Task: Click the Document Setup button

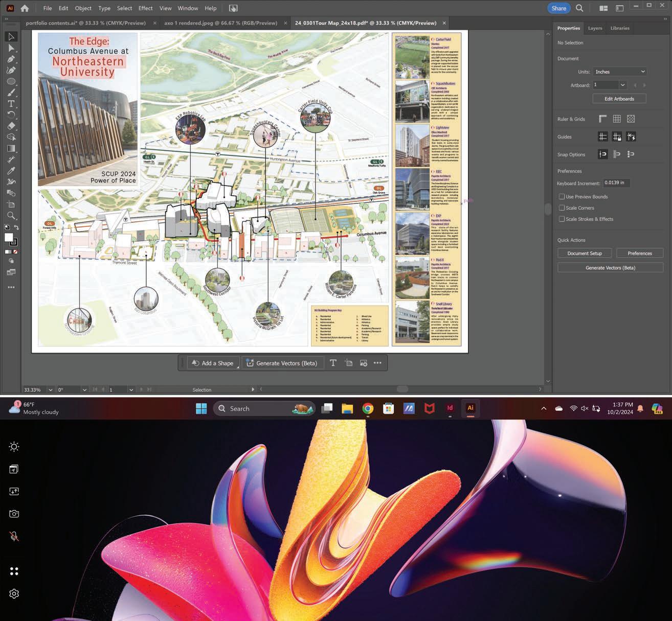Action: click(x=585, y=253)
